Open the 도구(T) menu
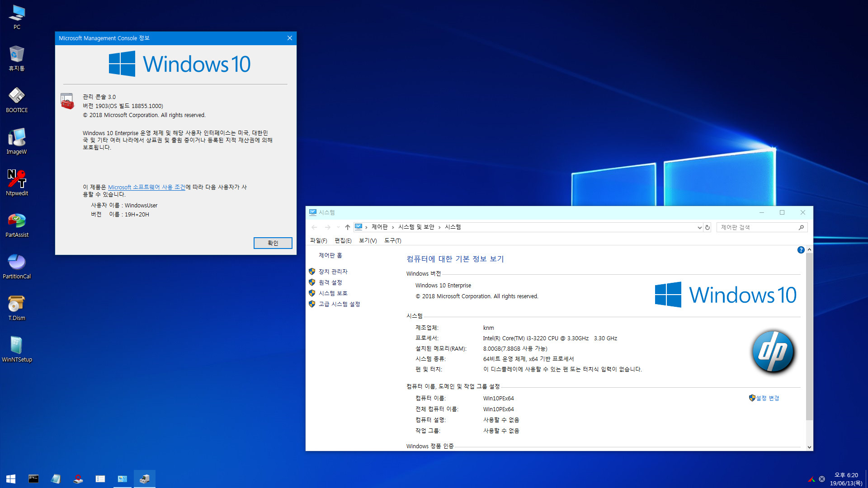 click(392, 240)
